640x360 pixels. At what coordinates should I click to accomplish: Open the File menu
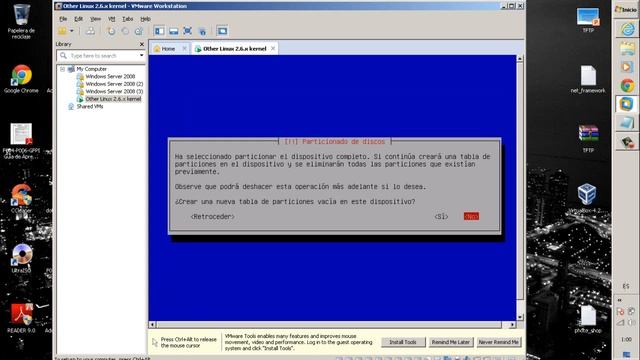pyautogui.click(x=63, y=19)
